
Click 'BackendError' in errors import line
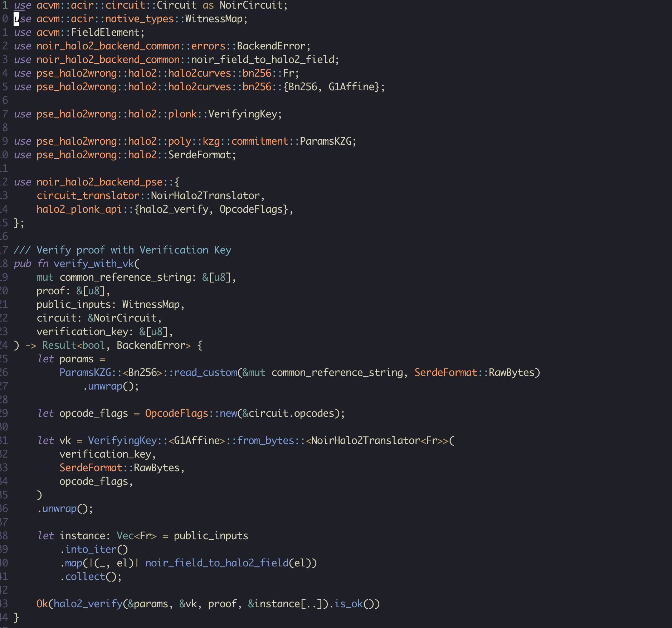click(271, 46)
